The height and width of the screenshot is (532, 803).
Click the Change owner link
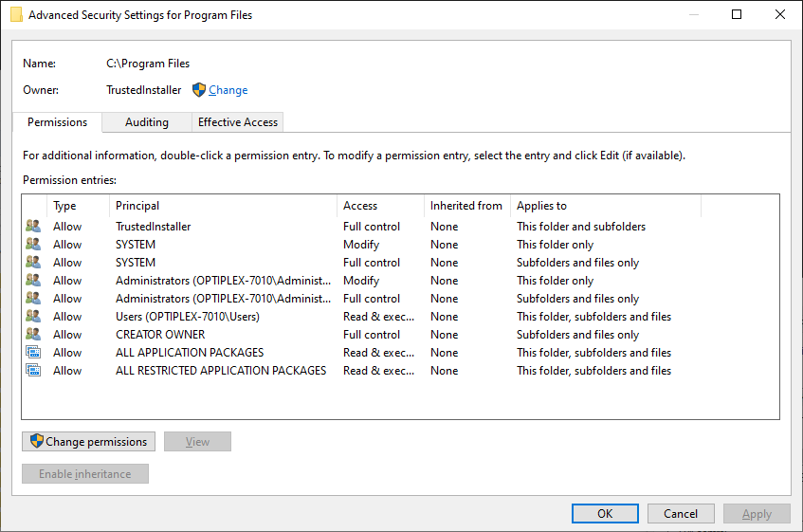228,90
